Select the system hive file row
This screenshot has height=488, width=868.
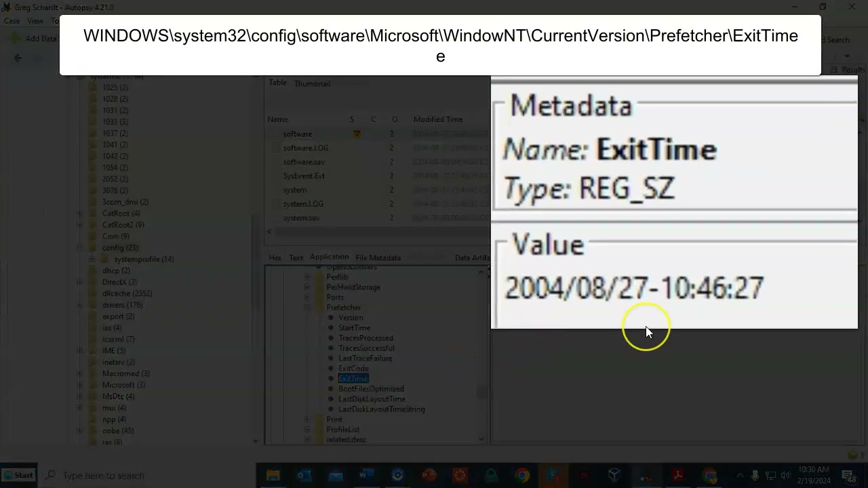[x=294, y=190]
